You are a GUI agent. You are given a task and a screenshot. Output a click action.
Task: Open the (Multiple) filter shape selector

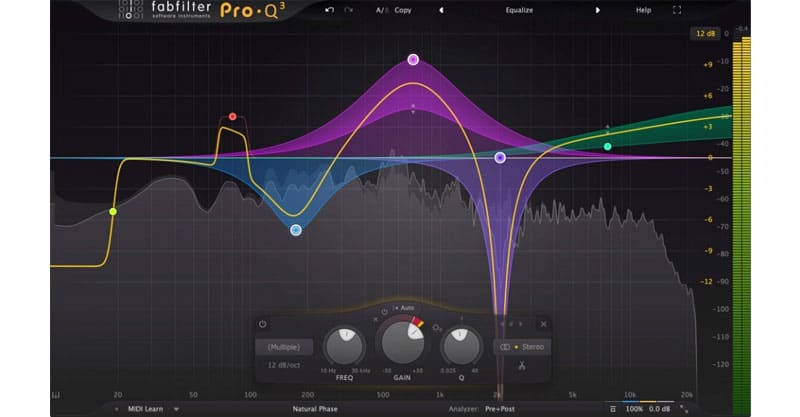[x=284, y=347]
